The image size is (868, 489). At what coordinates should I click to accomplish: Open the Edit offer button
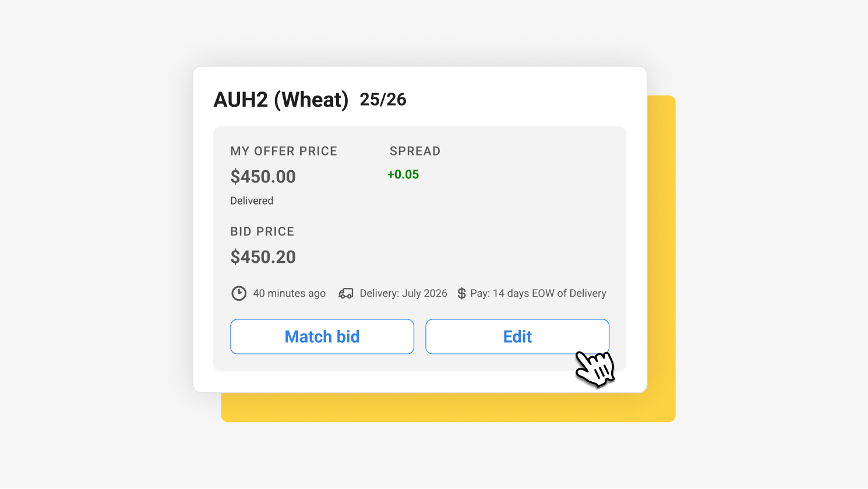click(x=517, y=336)
